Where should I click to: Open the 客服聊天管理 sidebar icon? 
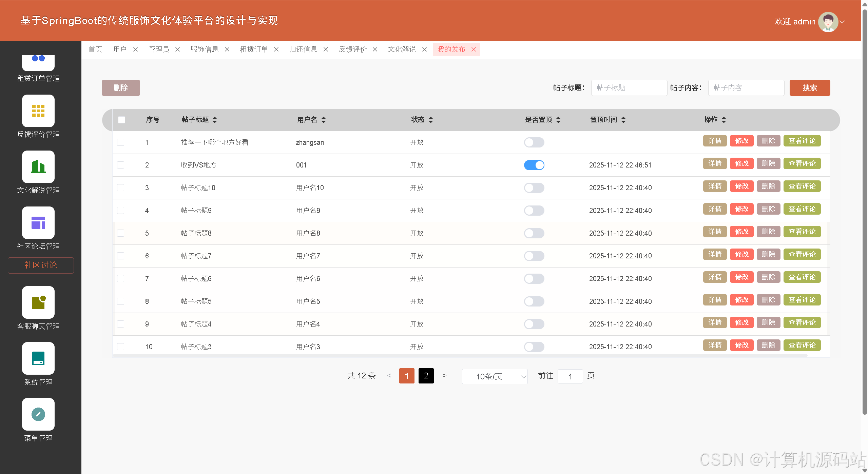pyautogui.click(x=38, y=302)
